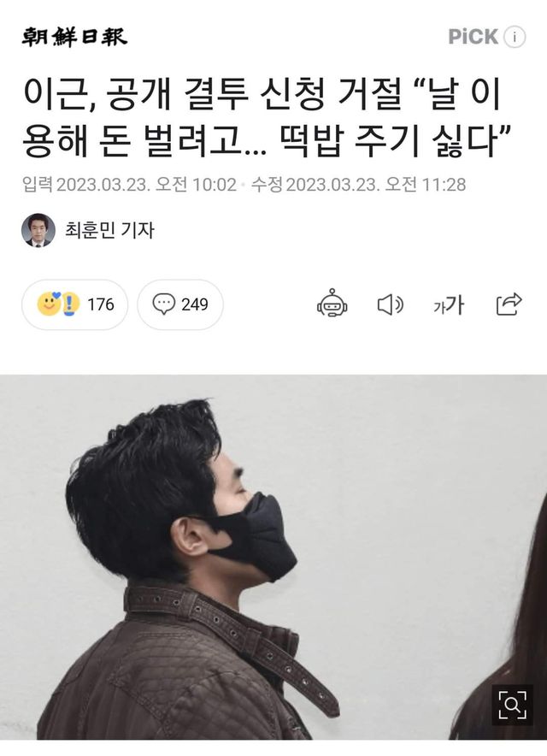Image resolution: width=547 pixels, height=756 pixels.
Task: Tap the 입력 2023.03.23. publication timestamp
Action: click(x=129, y=185)
